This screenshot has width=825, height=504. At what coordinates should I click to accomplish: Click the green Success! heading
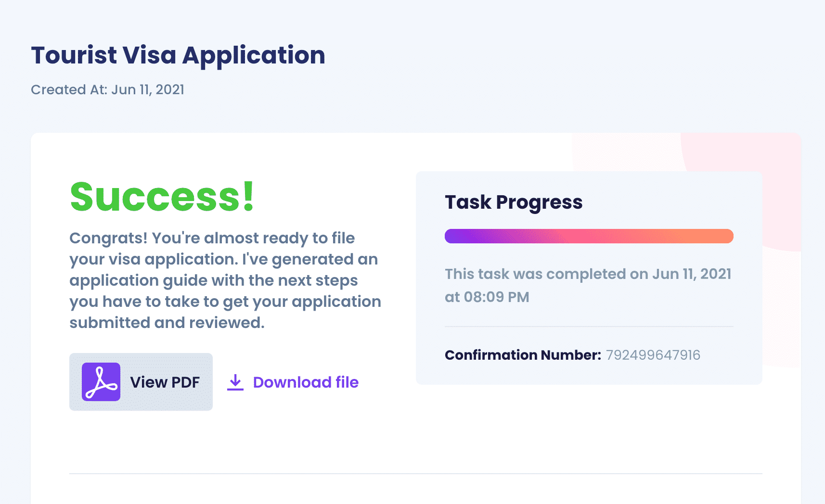162,196
